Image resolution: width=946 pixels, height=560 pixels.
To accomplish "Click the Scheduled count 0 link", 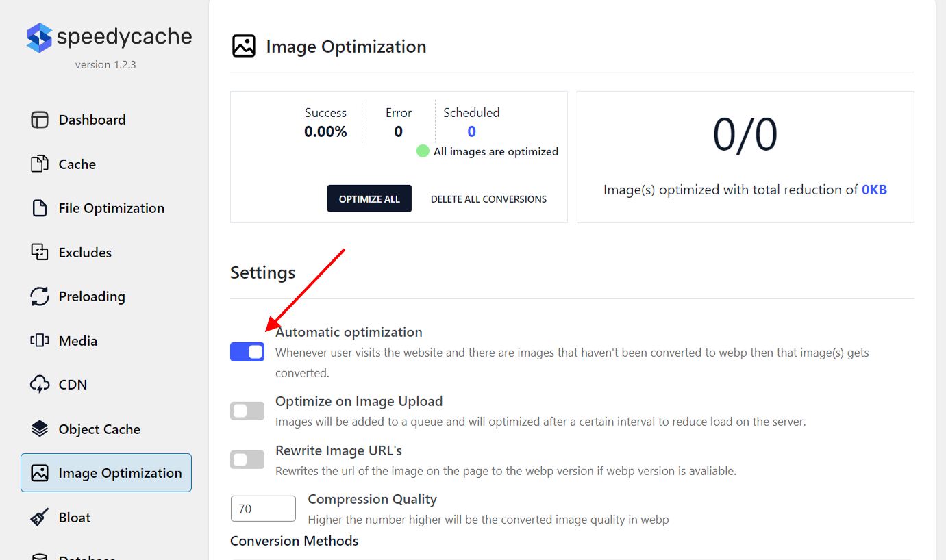I will (x=471, y=131).
